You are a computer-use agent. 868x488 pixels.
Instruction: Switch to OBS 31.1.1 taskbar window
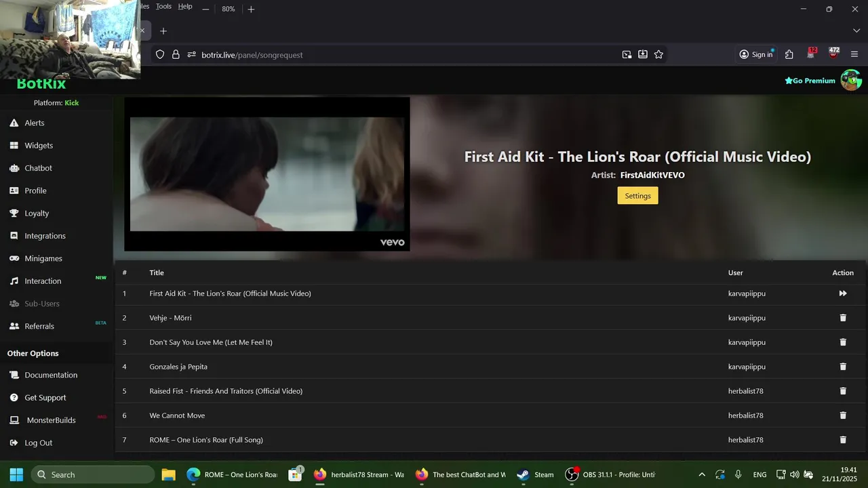(x=612, y=474)
